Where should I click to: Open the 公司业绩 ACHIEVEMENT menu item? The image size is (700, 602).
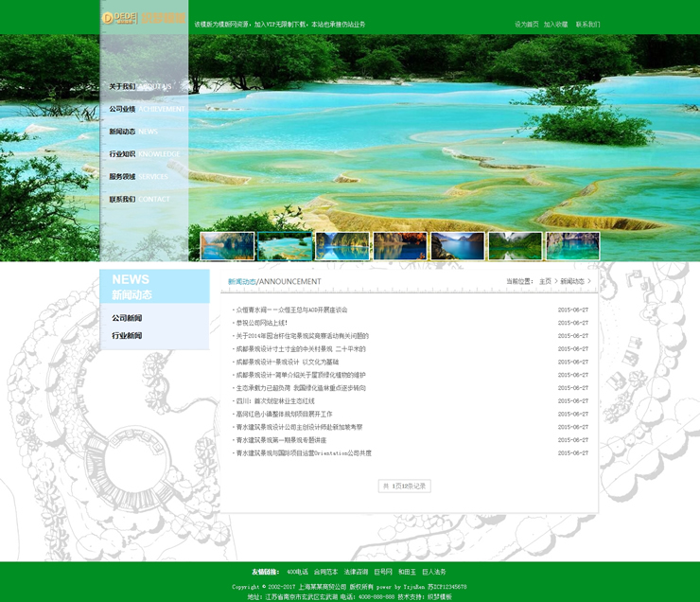(x=146, y=109)
